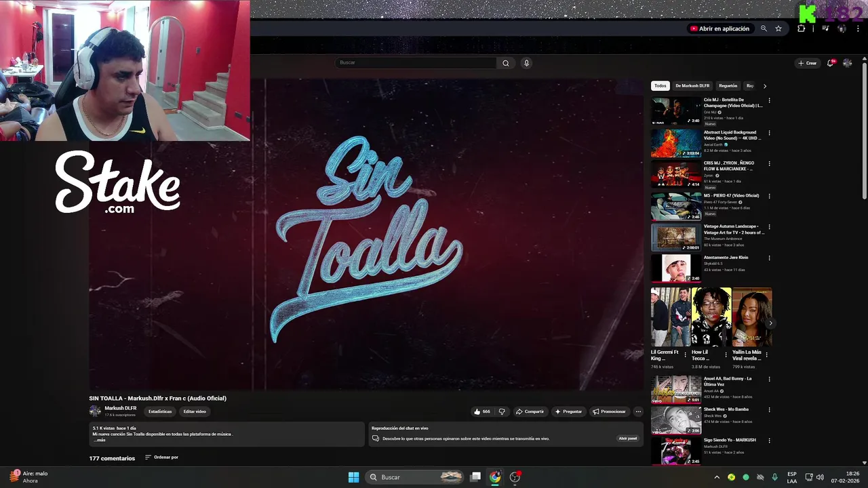
Task: Bookmark this page with star icon
Action: (x=778, y=28)
